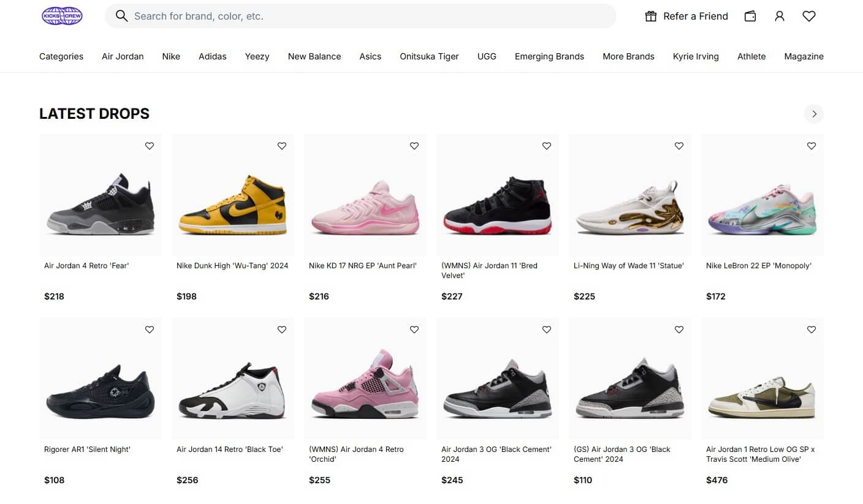
Task: Select the New Balance menu item
Action: coord(314,56)
